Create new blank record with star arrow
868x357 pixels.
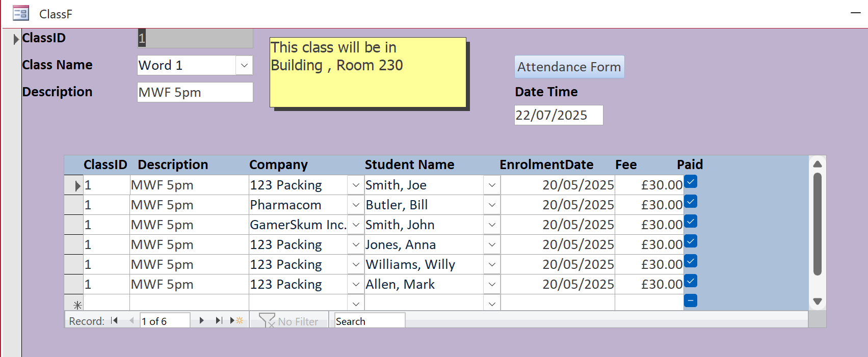click(x=236, y=320)
